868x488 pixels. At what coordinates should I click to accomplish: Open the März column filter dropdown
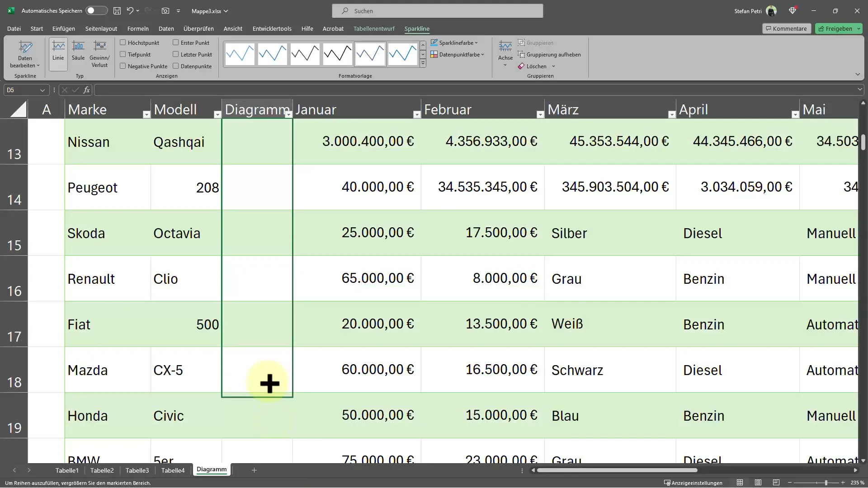tap(671, 115)
